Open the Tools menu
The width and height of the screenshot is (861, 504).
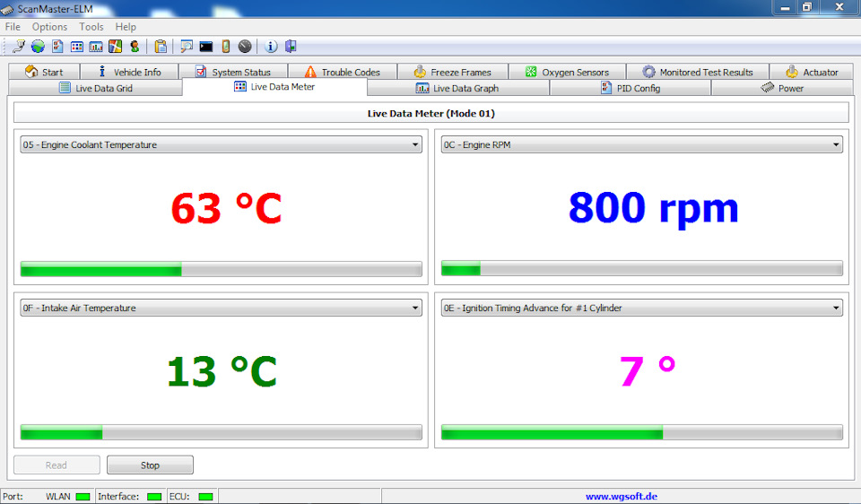tap(91, 27)
